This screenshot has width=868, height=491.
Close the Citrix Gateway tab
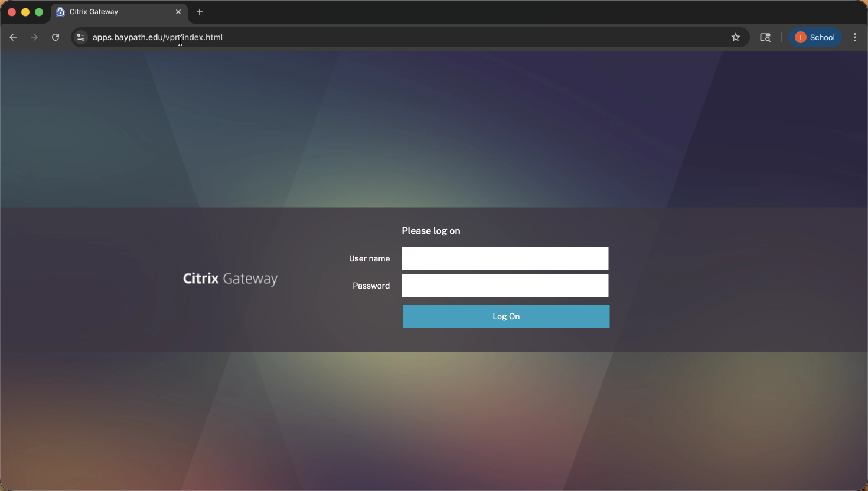[x=178, y=12]
